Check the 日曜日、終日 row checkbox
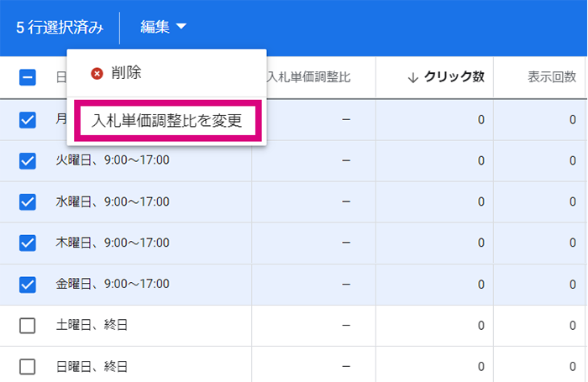The height and width of the screenshot is (382, 588). [x=28, y=367]
